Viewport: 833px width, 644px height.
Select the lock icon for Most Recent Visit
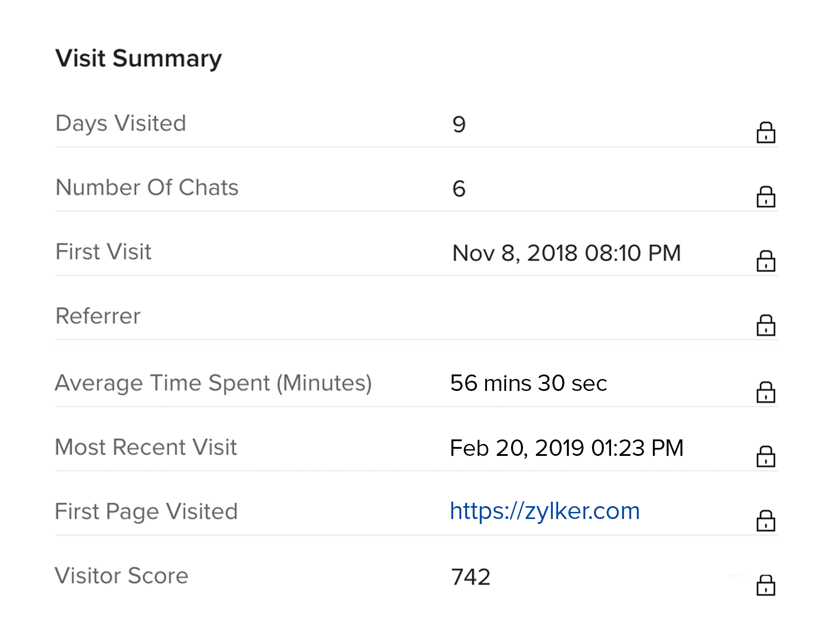pyautogui.click(x=765, y=456)
